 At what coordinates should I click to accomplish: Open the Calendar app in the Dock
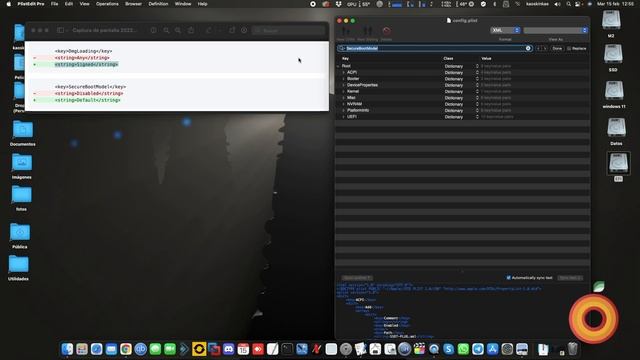[x=243, y=349]
